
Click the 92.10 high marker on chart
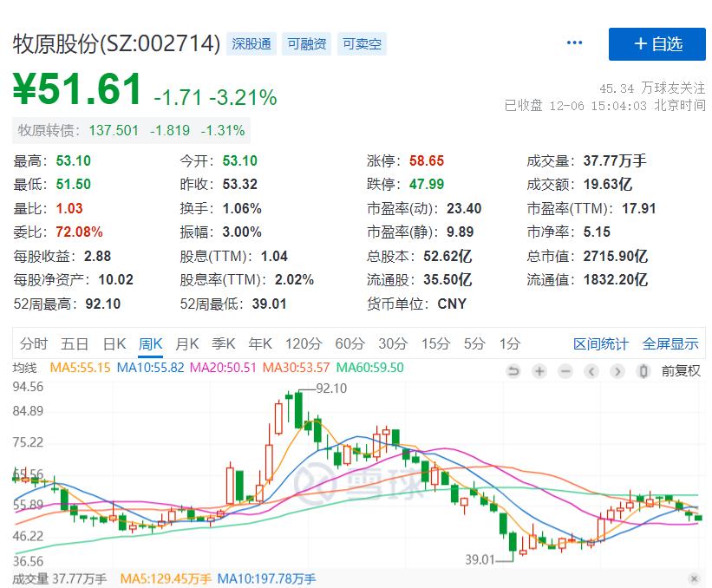[331, 389]
